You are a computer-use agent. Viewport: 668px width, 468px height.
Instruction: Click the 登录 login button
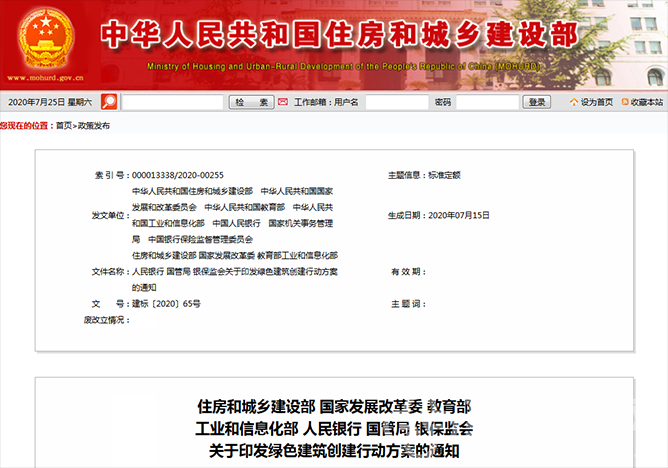(x=537, y=102)
